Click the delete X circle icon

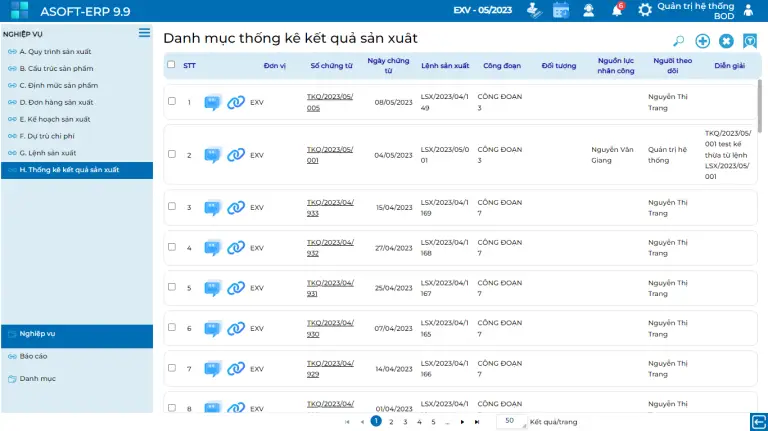(727, 41)
